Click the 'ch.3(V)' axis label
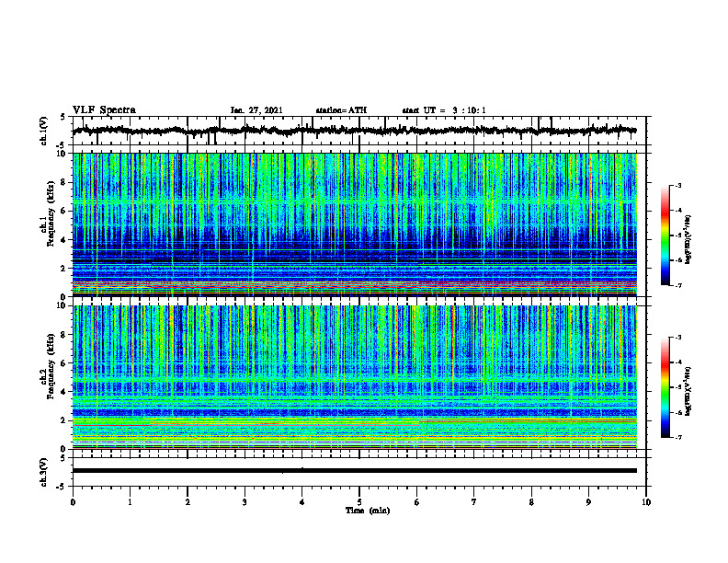The height and width of the screenshot is (563, 728). (x=45, y=473)
